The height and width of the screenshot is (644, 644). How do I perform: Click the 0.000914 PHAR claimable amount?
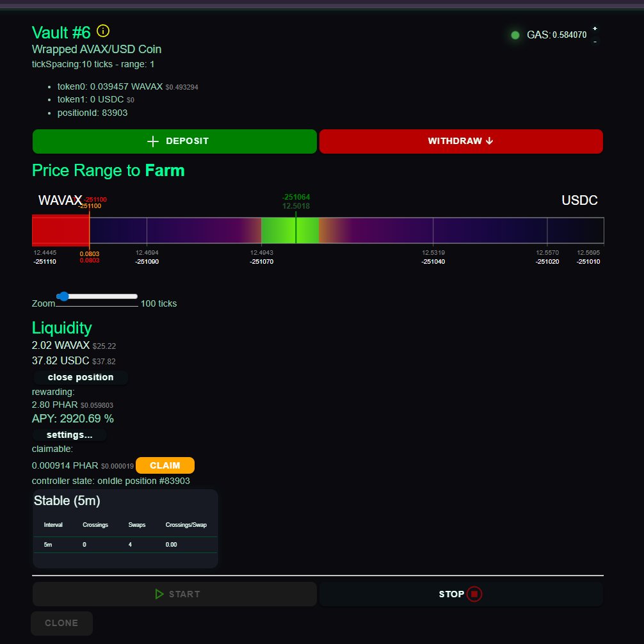(x=65, y=466)
